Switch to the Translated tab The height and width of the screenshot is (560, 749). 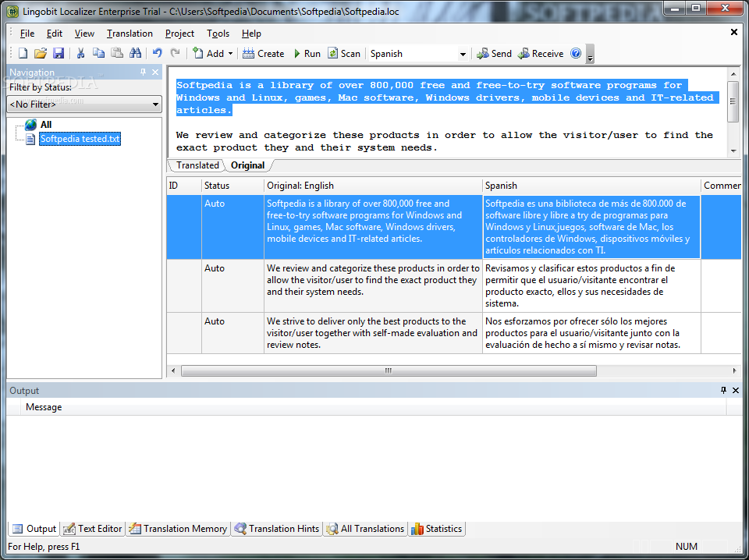point(197,165)
